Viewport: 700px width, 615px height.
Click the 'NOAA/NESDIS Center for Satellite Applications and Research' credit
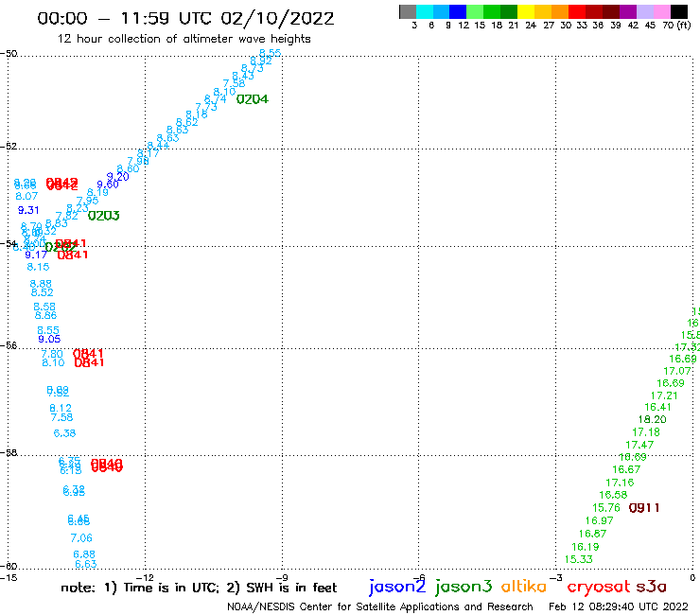pos(380,606)
